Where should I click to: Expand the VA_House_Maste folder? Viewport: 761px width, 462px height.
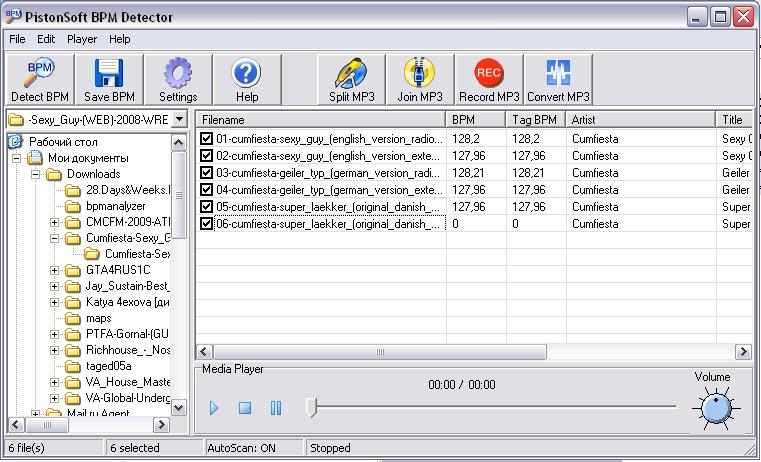[54, 382]
